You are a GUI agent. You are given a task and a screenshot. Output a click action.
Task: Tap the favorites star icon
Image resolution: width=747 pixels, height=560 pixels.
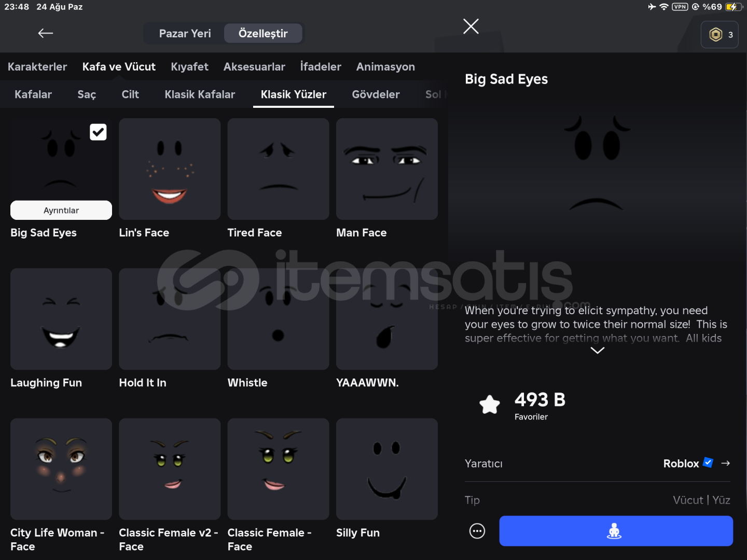tap(490, 404)
